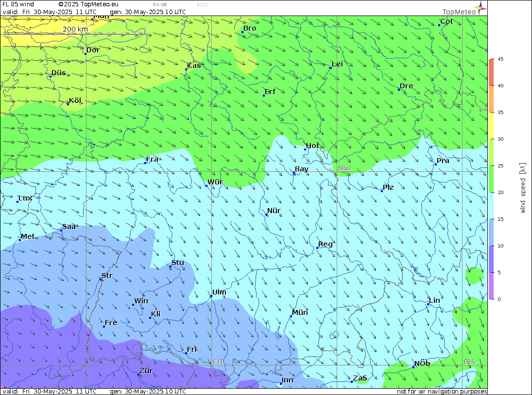This screenshot has height=395, width=532.
Task: Click the 'wind speed [kt]' legend title
Action: tap(523, 188)
